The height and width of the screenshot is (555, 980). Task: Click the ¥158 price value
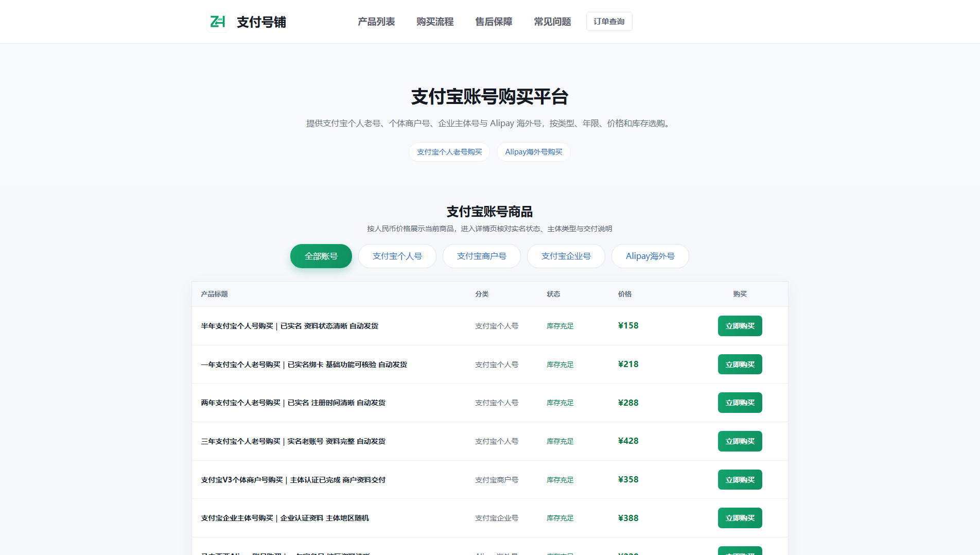[x=628, y=326]
